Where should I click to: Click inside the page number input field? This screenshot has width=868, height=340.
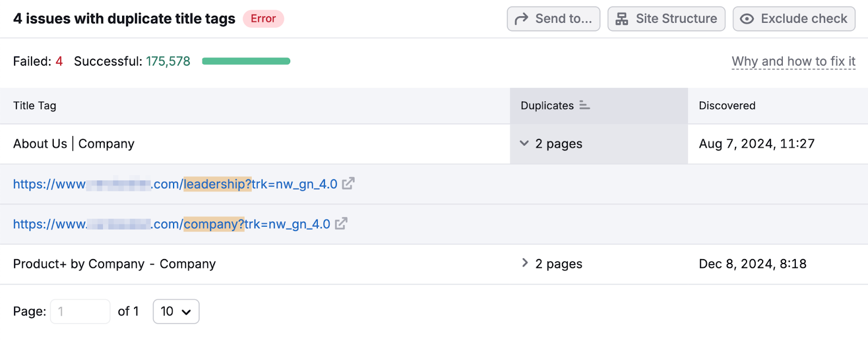pyautogui.click(x=80, y=311)
